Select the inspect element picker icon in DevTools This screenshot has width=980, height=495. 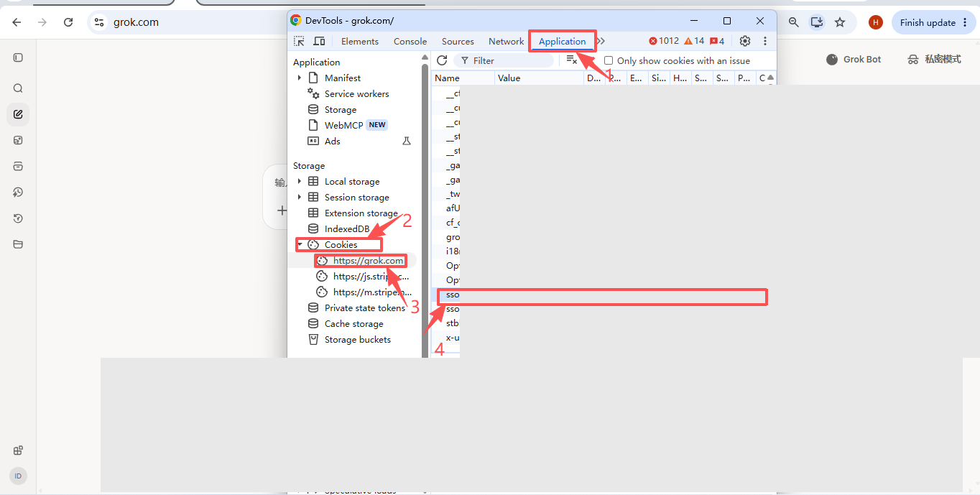pyautogui.click(x=299, y=42)
